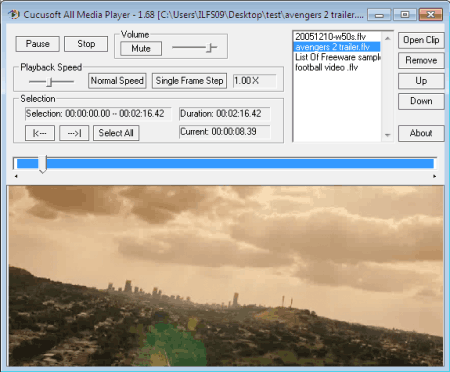Select football video .flv in playlist
The image size is (450, 372).
click(337, 67)
